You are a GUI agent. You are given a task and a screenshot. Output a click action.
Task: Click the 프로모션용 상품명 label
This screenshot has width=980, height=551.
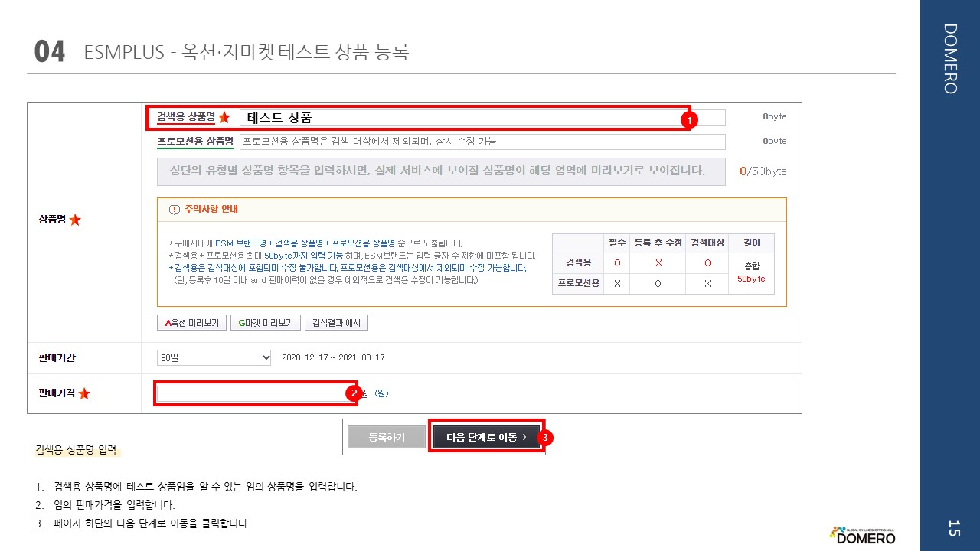195,141
